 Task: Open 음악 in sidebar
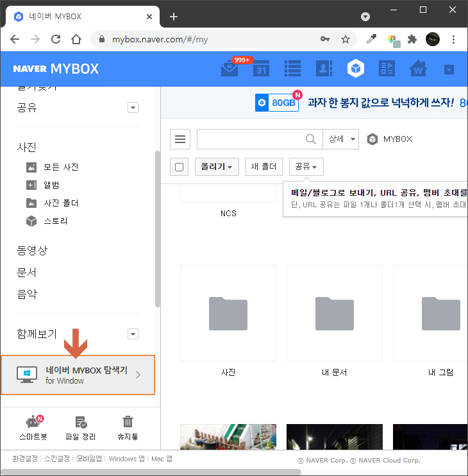(27, 294)
